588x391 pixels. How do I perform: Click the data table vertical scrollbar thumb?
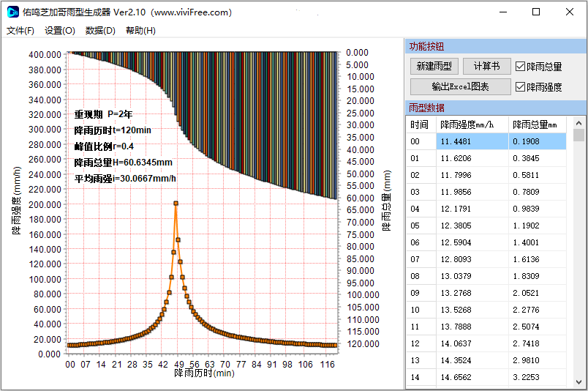[x=578, y=135]
